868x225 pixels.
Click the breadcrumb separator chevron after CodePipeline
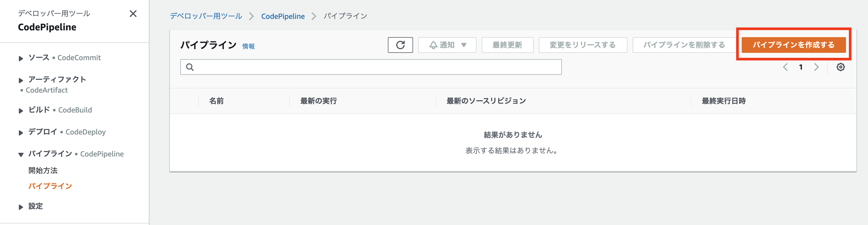[x=313, y=16]
